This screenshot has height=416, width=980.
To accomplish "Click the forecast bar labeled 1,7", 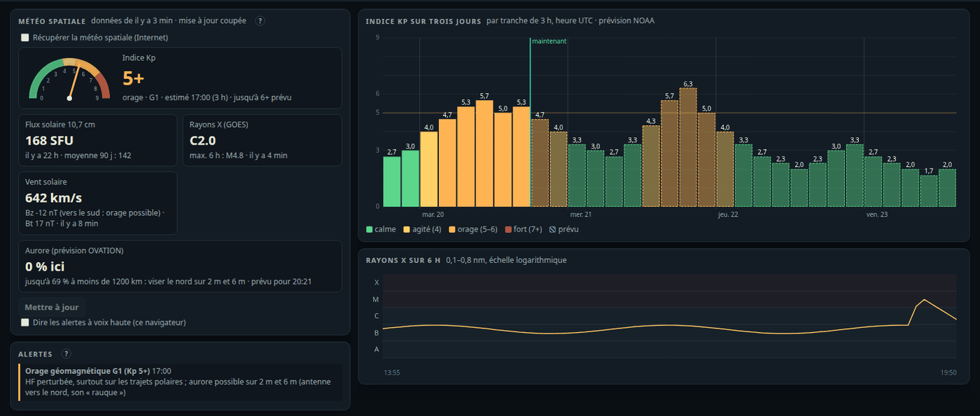I will tap(928, 191).
